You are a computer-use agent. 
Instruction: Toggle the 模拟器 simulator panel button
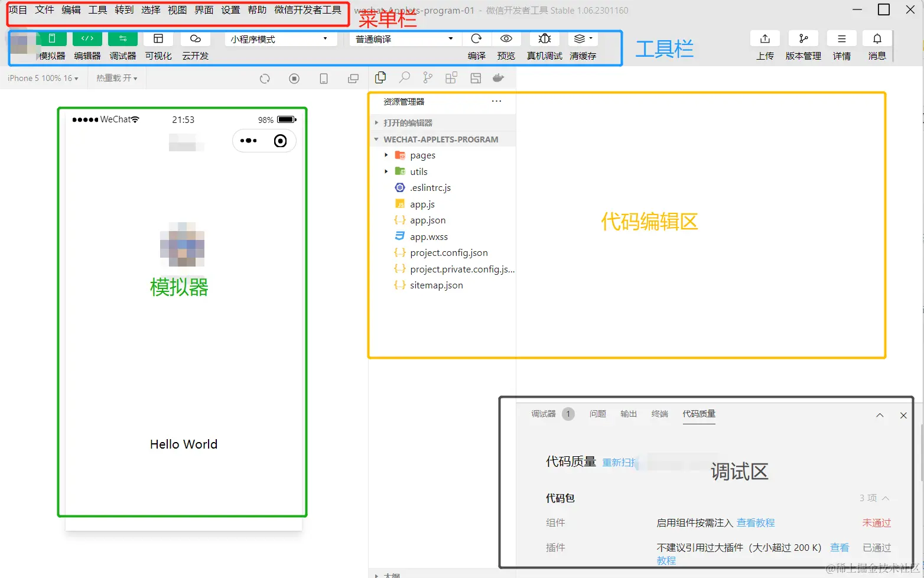click(x=52, y=39)
